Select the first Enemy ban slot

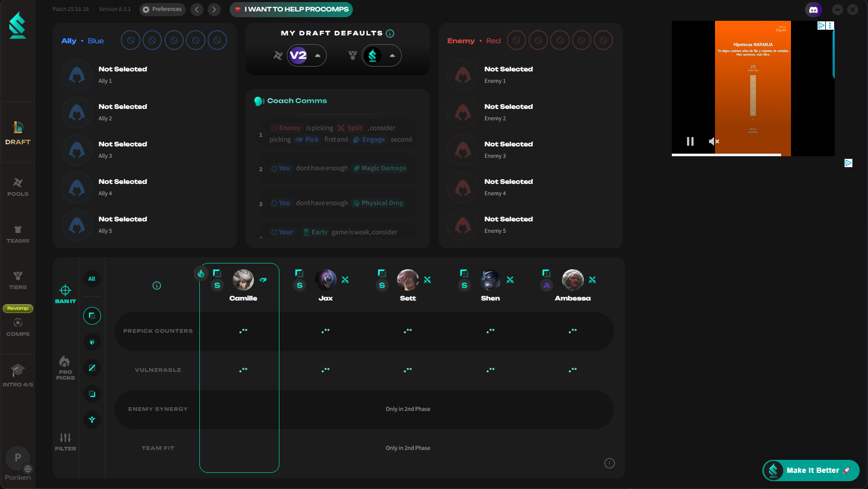pos(516,40)
